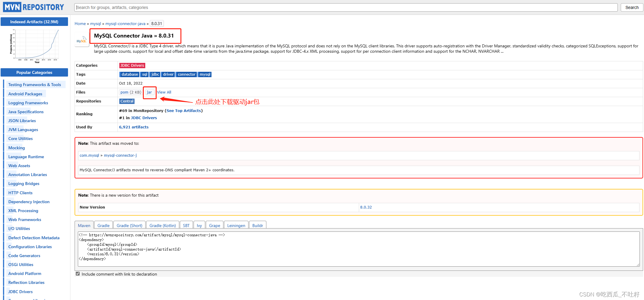Switch to the Grape tab
This screenshot has width=644, height=300.
[214, 226]
